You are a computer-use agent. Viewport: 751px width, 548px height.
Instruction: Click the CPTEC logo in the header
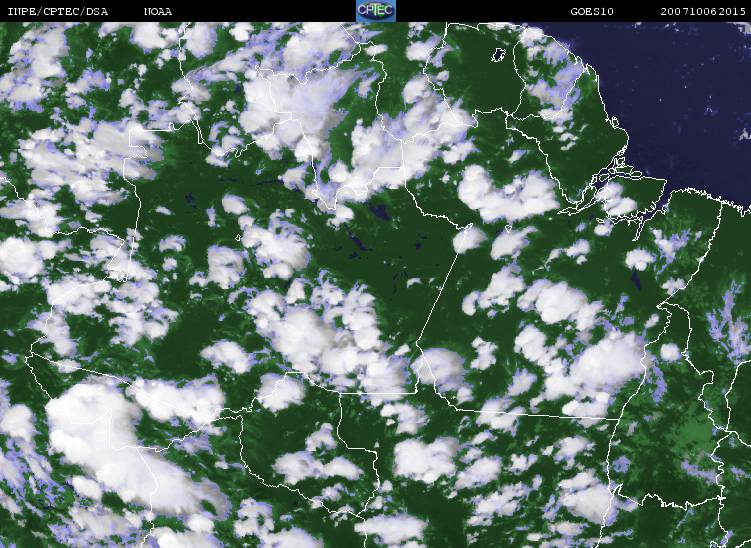[376, 11]
